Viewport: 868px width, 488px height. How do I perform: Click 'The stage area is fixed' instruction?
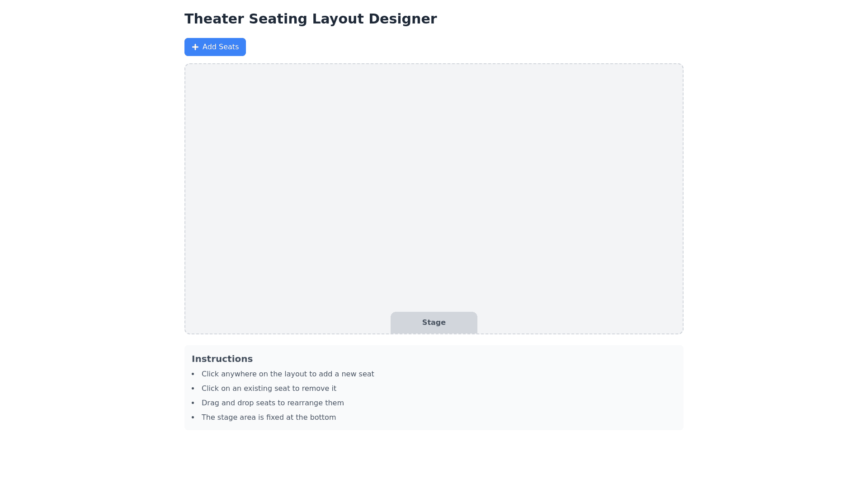(269, 418)
